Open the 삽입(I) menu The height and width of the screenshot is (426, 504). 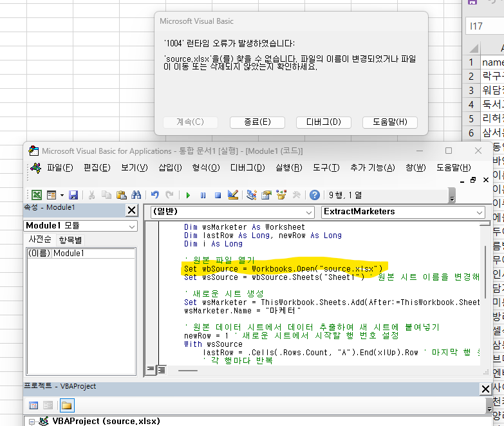click(171, 167)
